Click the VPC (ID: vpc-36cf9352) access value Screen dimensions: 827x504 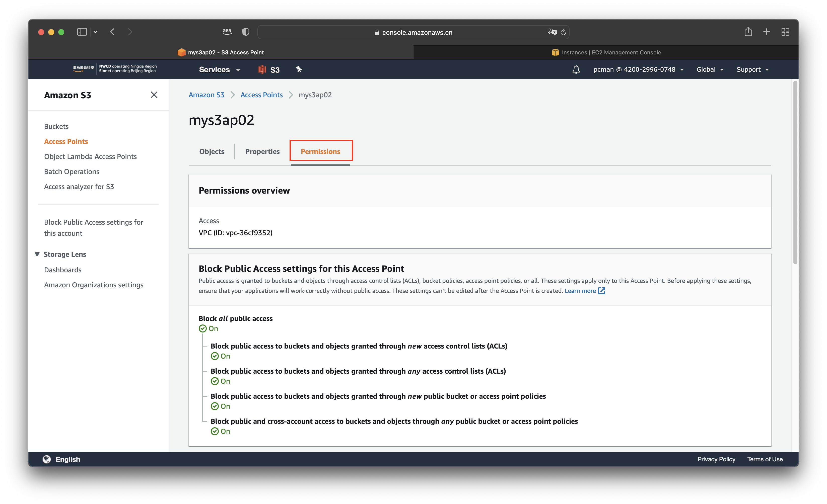pos(235,233)
